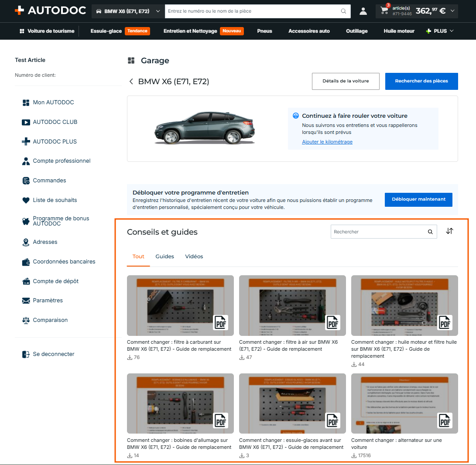The height and width of the screenshot is (465, 476).
Task: Switch to the Vidéos tab
Action: tap(194, 256)
